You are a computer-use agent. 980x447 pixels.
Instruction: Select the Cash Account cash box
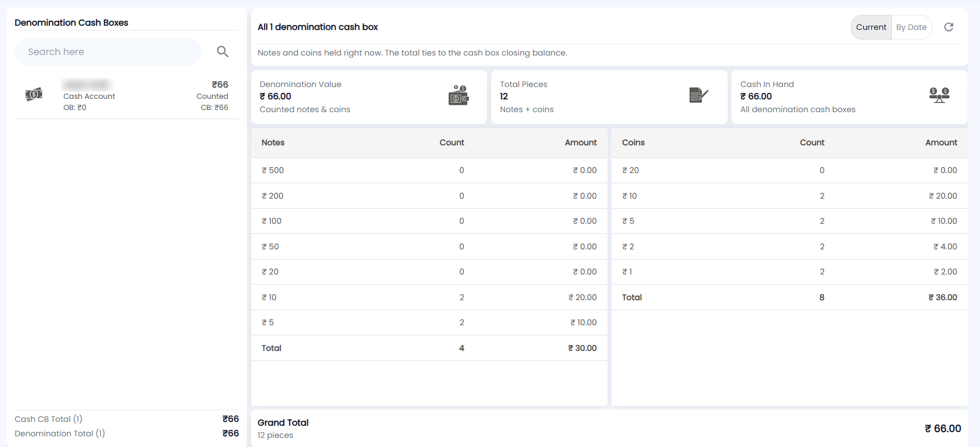tap(127, 96)
